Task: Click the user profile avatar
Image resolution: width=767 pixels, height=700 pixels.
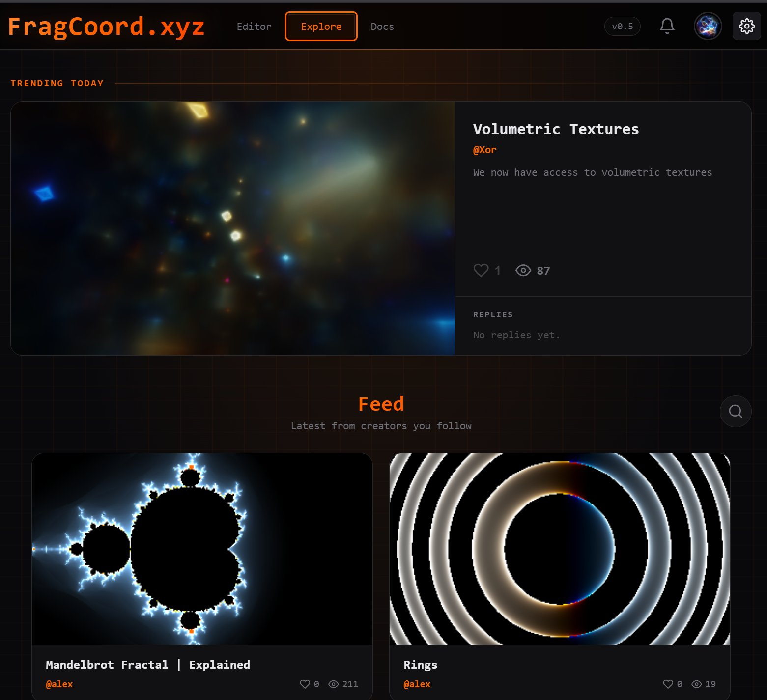Action: (x=708, y=26)
